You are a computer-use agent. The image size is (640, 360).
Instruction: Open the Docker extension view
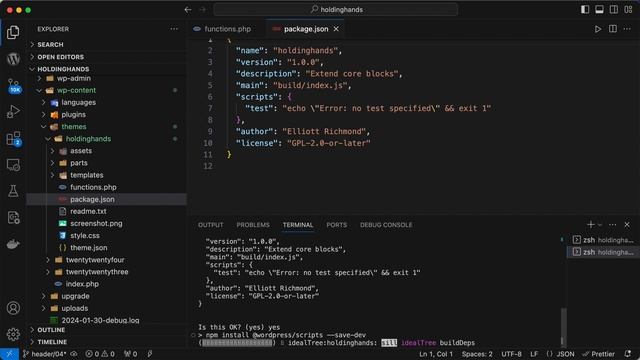[x=13, y=244]
